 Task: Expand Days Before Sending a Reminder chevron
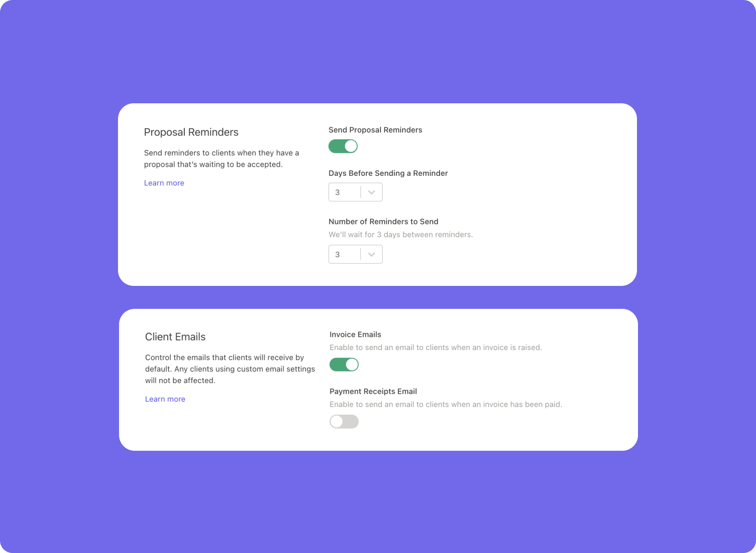[x=371, y=193]
